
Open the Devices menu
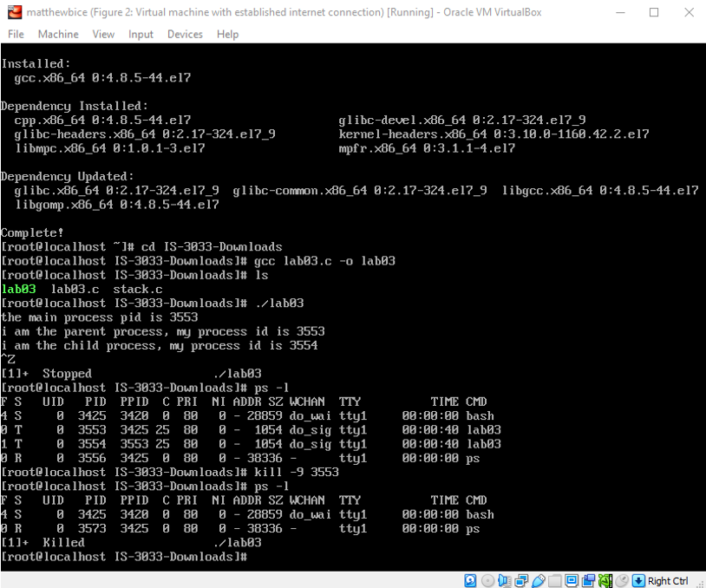coord(183,34)
